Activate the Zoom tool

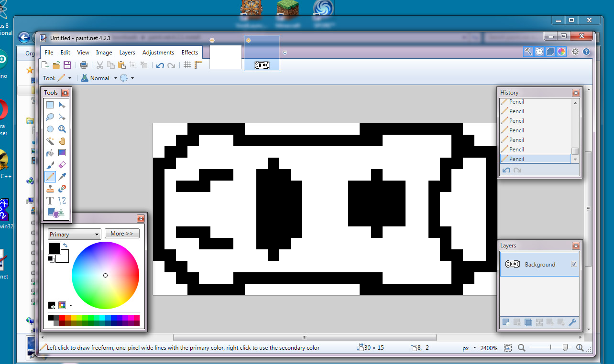point(62,128)
